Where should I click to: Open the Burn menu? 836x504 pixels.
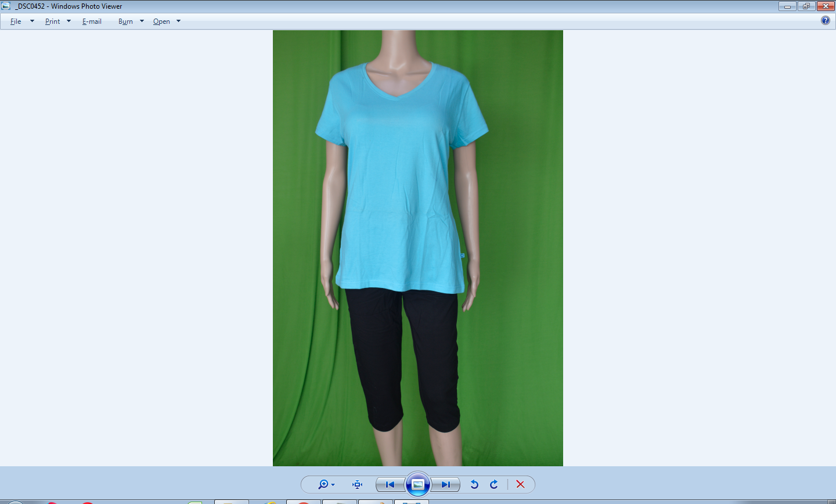(125, 21)
